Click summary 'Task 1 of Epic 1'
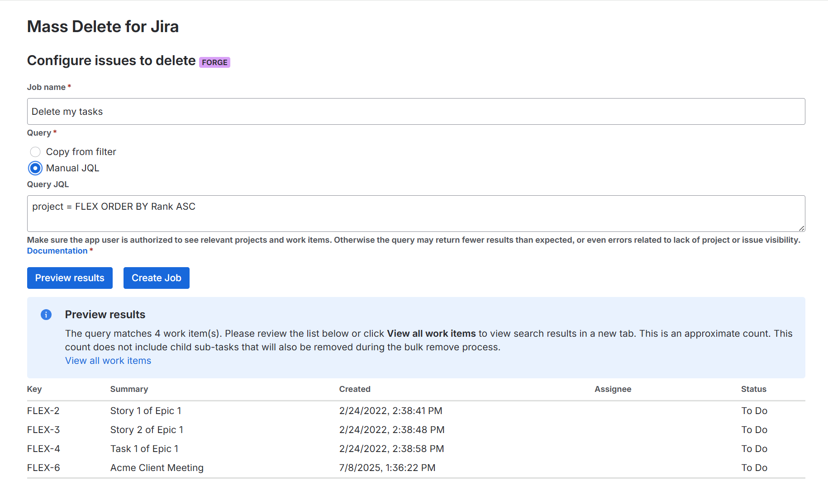The height and width of the screenshot is (504, 828). pos(144,449)
